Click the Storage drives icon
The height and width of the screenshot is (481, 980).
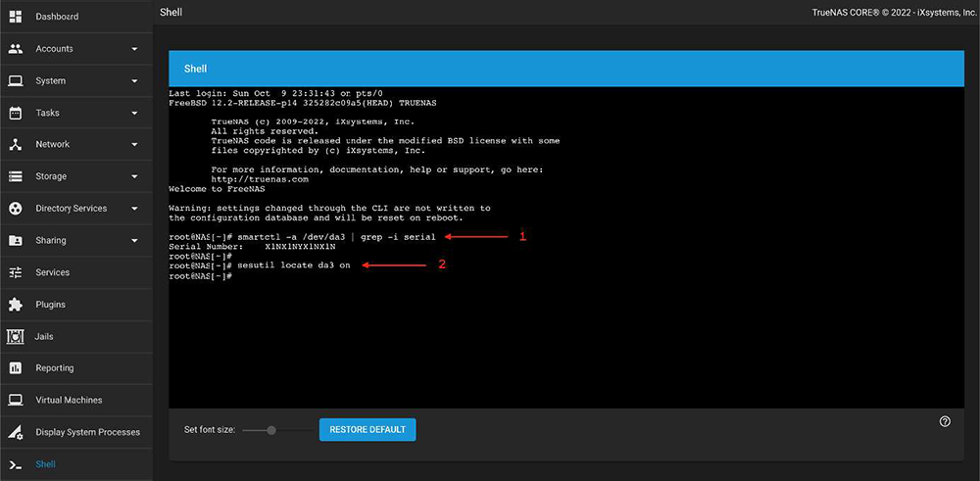click(x=16, y=176)
